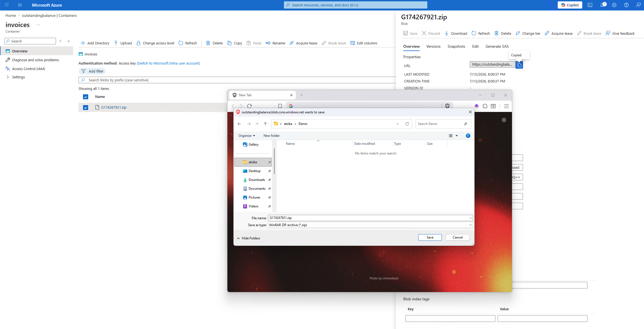644x329 pixels.
Task: Open Cloud Shell from the top bar
Action: [590, 5]
